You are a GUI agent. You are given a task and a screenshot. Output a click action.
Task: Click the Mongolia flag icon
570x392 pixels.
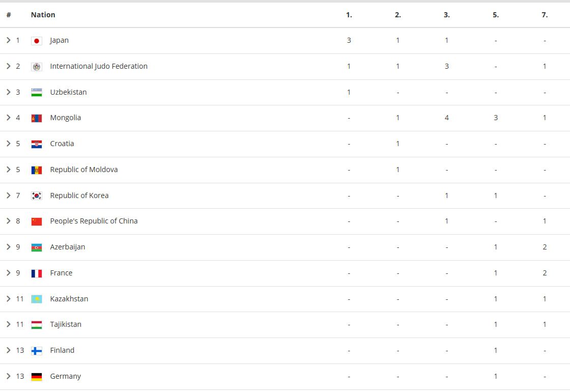(36, 118)
